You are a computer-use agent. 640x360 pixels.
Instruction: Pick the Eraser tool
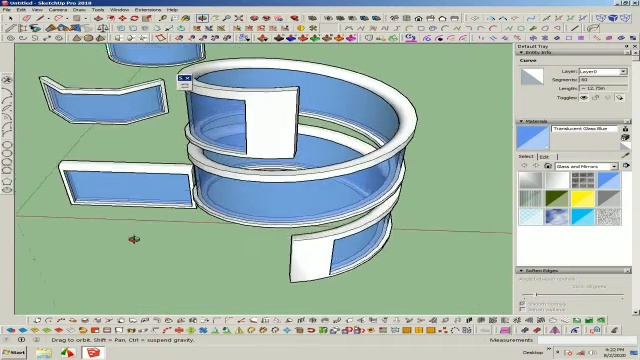pyautogui.click(x=27, y=18)
